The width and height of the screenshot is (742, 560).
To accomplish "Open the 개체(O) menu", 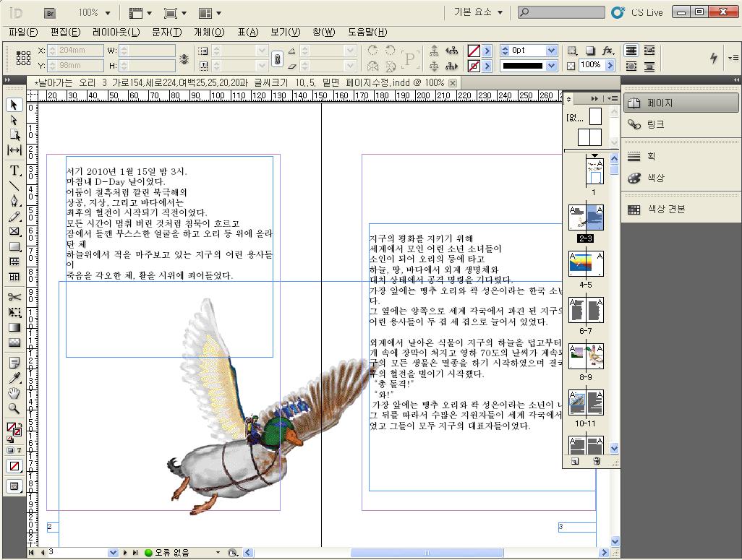I will click(x=209, y=33).
